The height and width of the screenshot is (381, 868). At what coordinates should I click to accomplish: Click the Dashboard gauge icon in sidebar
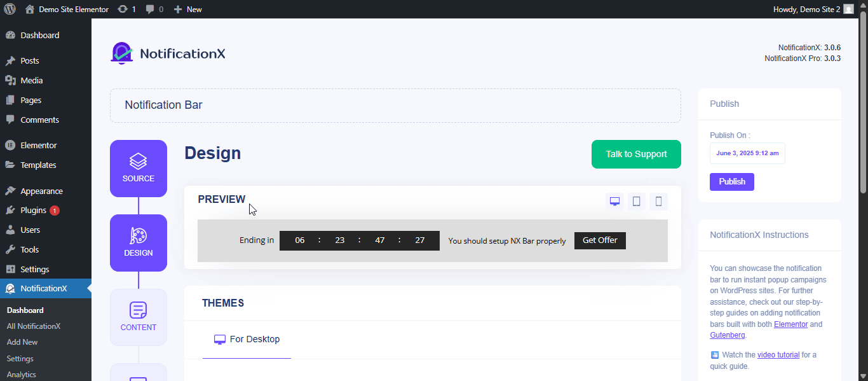pos(10,35)
